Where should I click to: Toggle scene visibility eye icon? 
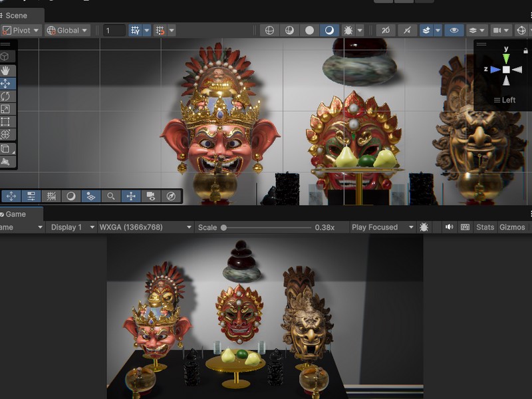tap(454, 31)
